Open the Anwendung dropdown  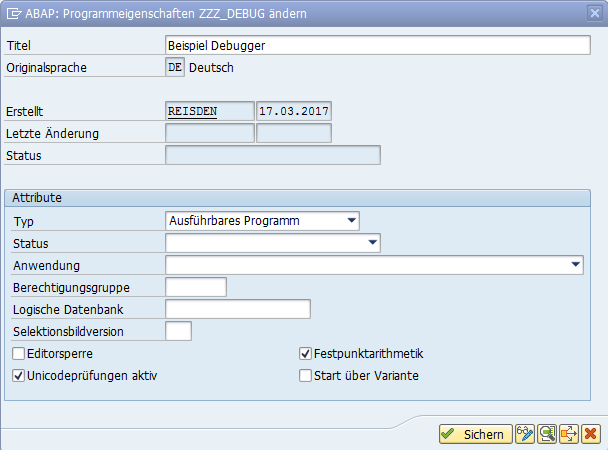click(575, 265)
